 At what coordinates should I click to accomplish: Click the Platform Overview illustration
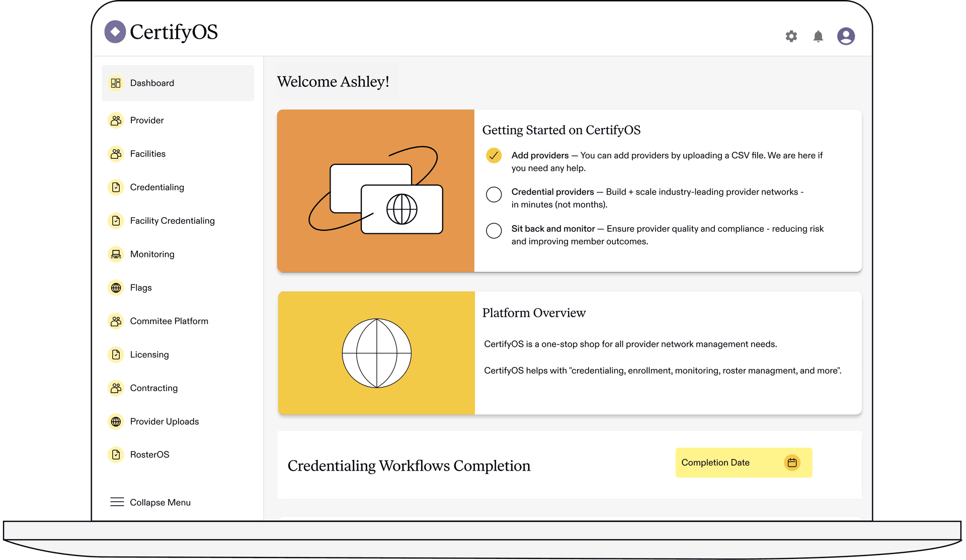[x=376, y=353]
